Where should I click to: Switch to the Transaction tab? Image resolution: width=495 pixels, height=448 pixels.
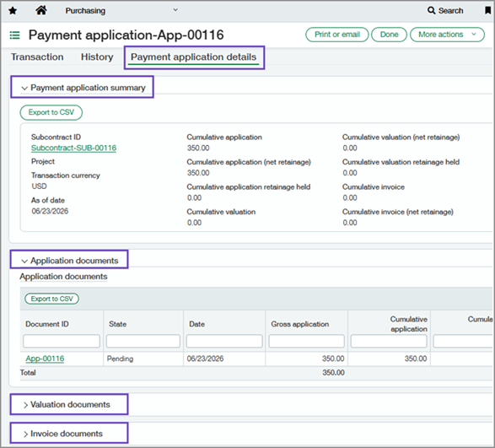(37, 57)
